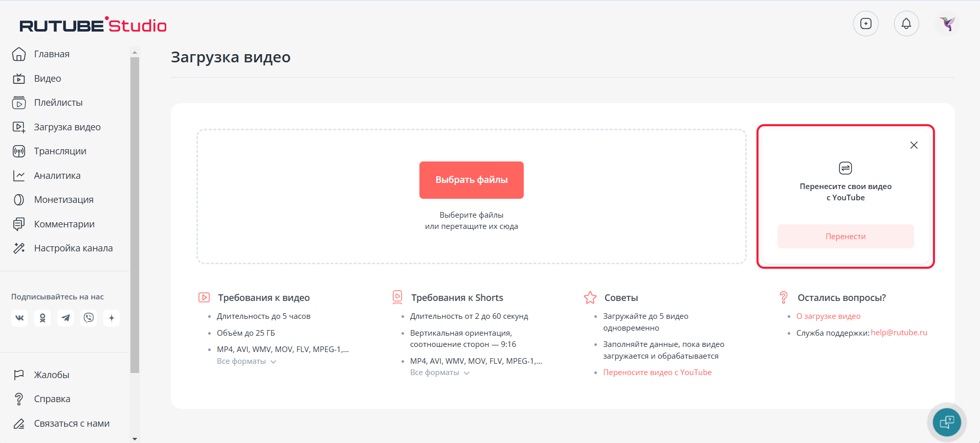Expand Все форматы under Требования к видео
Screen dimensions: 980x443
pos(247,361)
